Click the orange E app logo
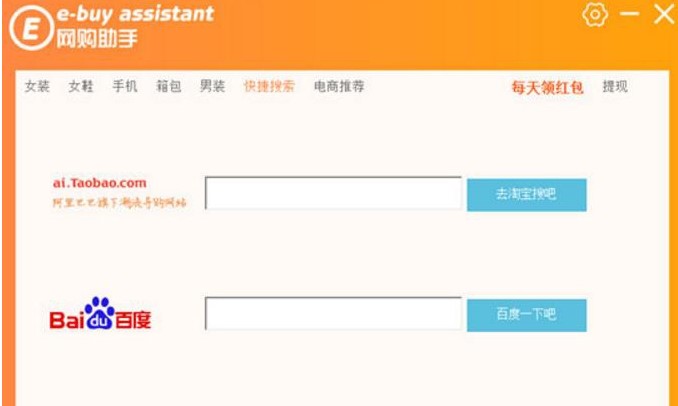 (29, 29)
